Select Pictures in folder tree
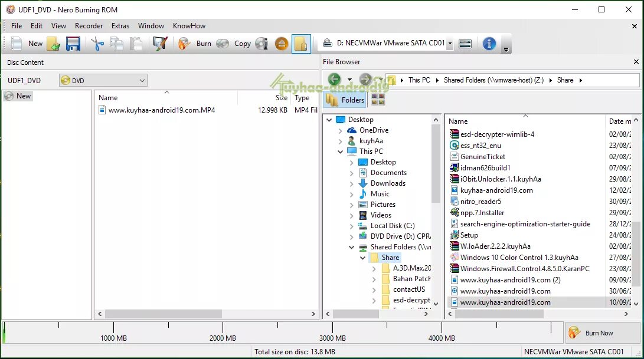 click(x=383, y=205)
